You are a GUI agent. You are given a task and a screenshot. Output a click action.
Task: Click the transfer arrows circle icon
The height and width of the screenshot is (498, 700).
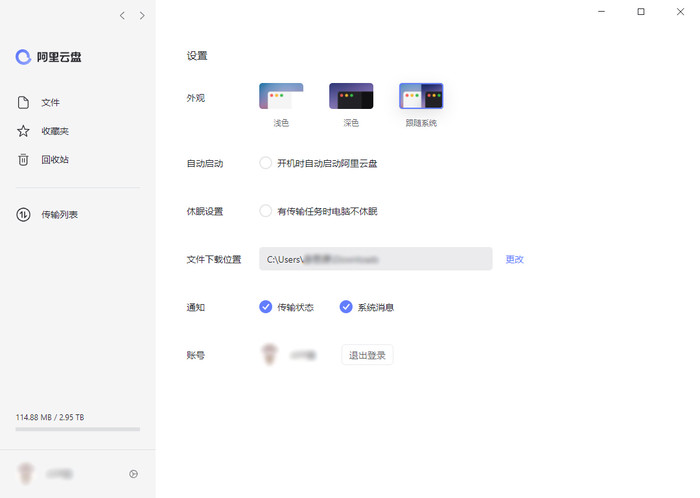pyautogui.click(x=23, y=215)
